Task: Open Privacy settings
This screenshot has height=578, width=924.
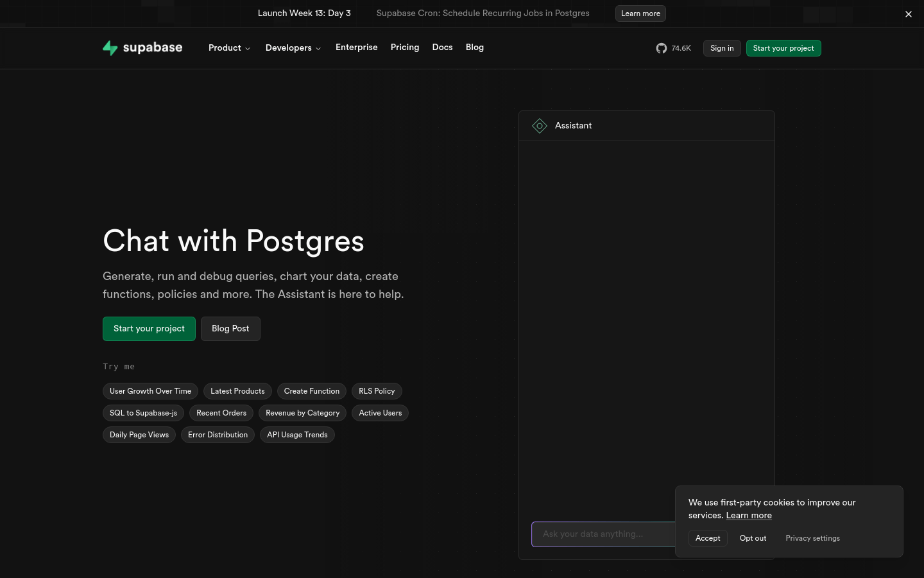Action: 812,538
